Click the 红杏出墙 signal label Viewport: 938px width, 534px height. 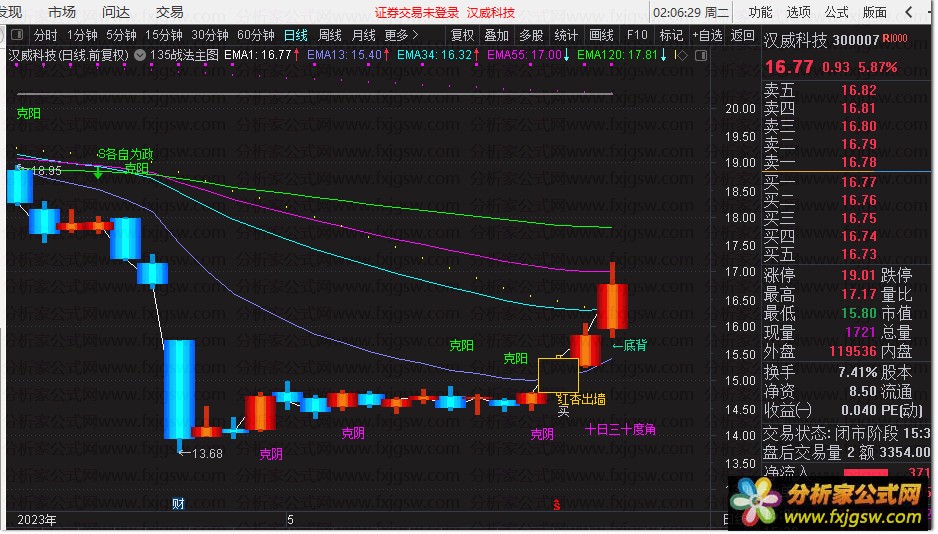tap(581, 399)
